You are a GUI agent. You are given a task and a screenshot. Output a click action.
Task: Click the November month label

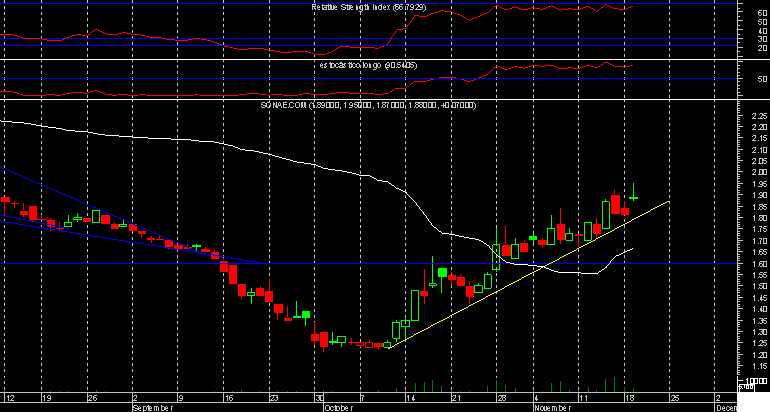[x=553, y=408]
